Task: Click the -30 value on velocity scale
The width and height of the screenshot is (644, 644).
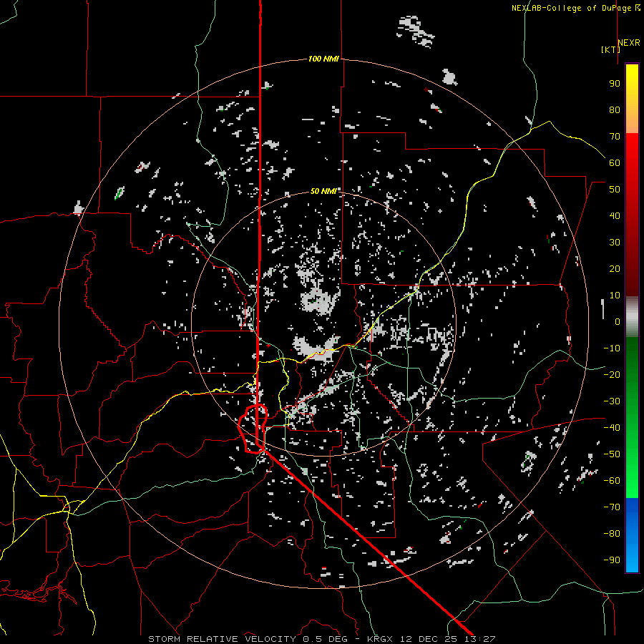Action: 612,401
